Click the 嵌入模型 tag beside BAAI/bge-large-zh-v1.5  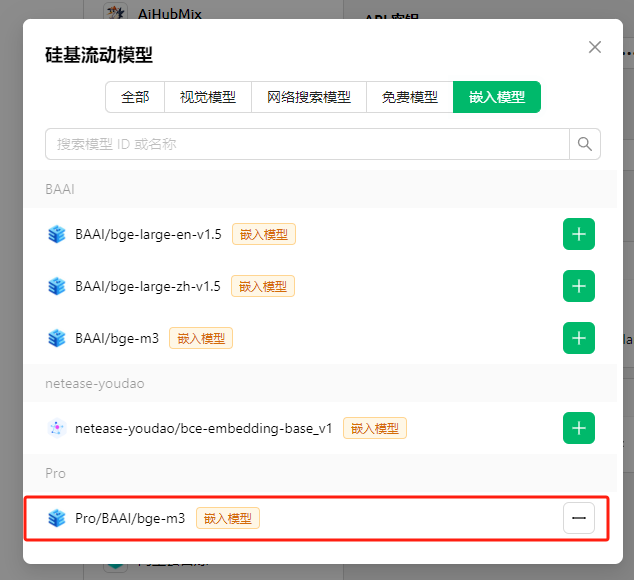click(263, 286)
